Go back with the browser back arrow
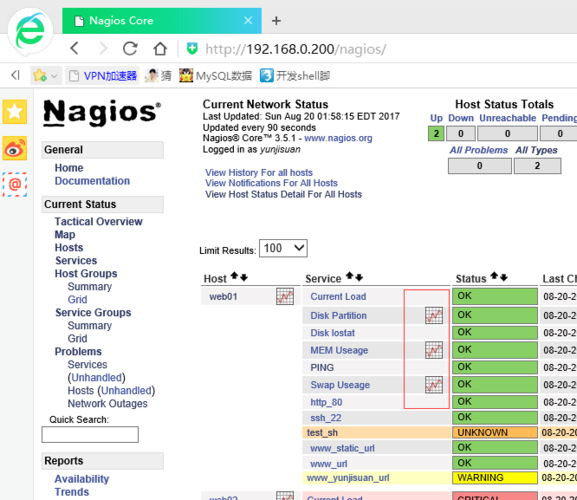Image resolution: width=577 pixels, height=500 pixels. coord(75,48)
